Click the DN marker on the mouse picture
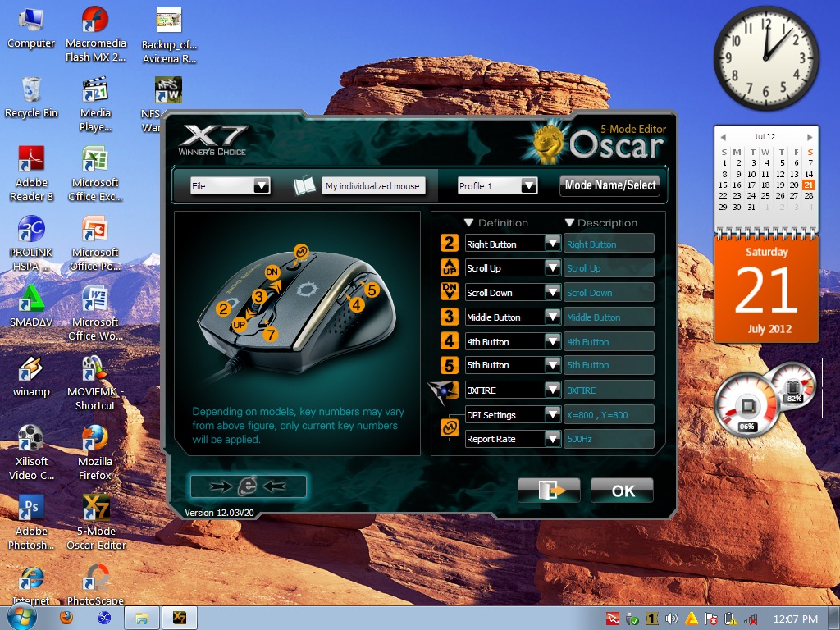840x630 pixels. 272,272
